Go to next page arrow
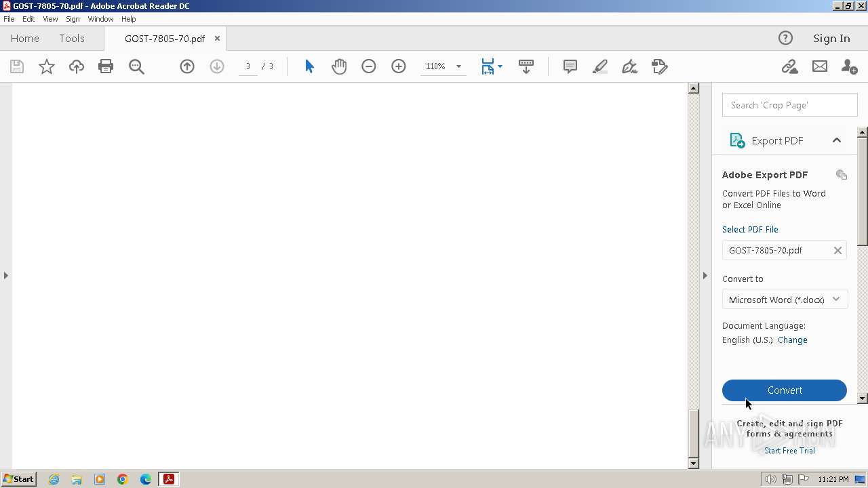Screen dimensions: 868x488 (217, 66)
